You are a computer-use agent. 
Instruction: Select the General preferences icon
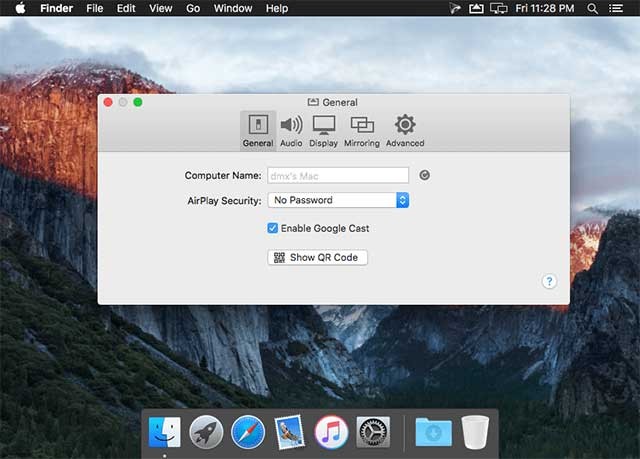pyautogui.click(x=257, y=130)
